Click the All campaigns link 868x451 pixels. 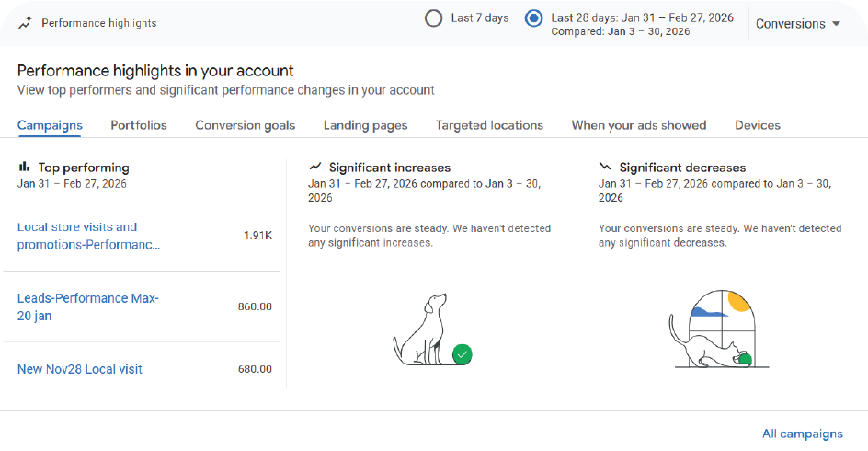pyautogui.click(x=802, y=434)
